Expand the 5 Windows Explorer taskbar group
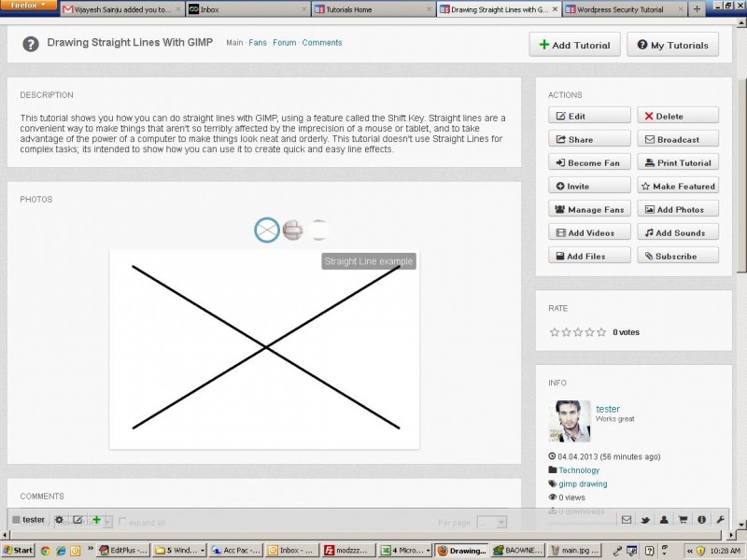Image resolution: width=747 pixels, height=560 pixels. [x=180, y=551]
